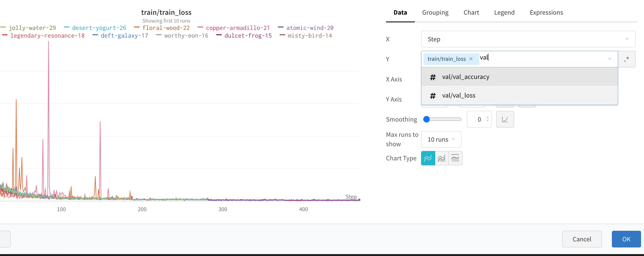The width and height of the screenshot is (644, 256).
Task: Choose val/val_loss from the metric list
Action: [459, 95]
